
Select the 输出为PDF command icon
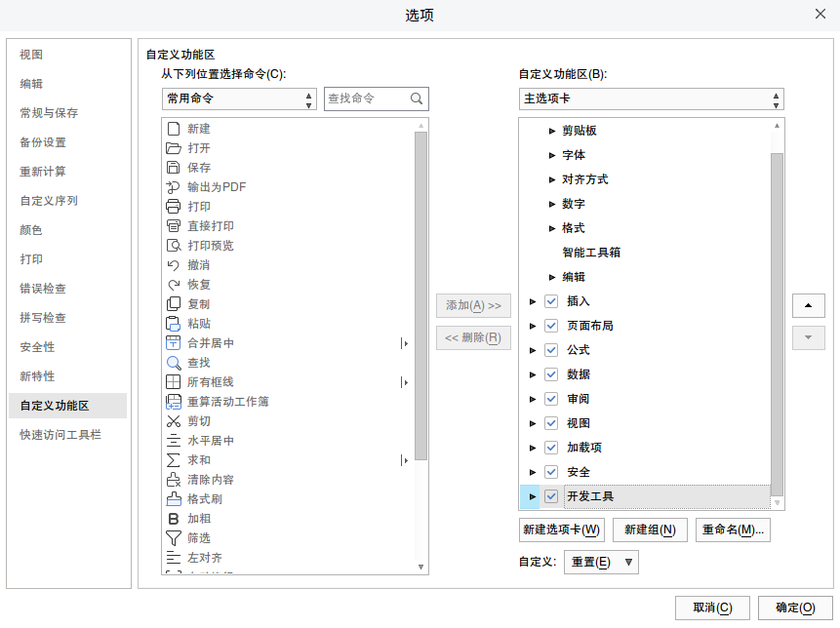pyautogui.click(x=174, y=186)
